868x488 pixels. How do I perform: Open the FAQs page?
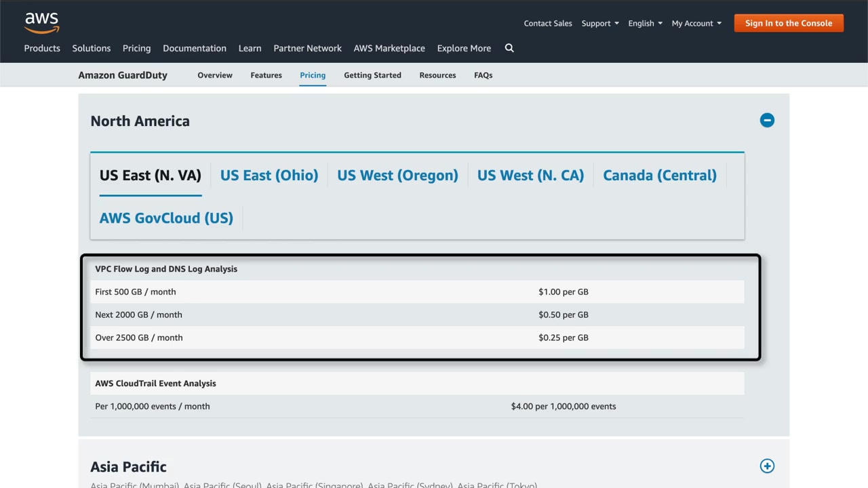tap(483, 75)
